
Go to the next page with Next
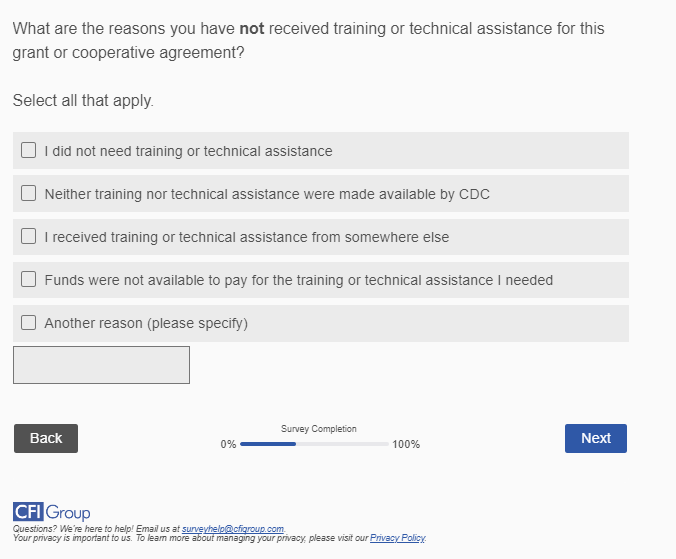595,438
